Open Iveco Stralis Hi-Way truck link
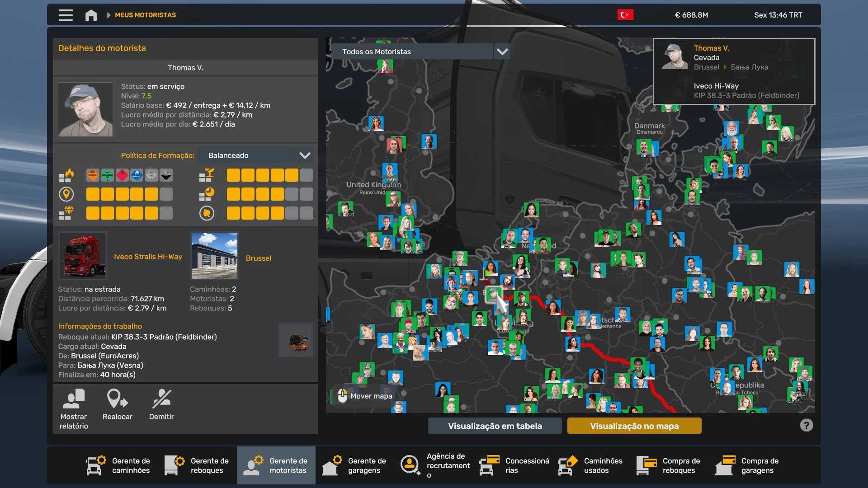This screenshot has width=868, height=488. click(x=148, y=256)
